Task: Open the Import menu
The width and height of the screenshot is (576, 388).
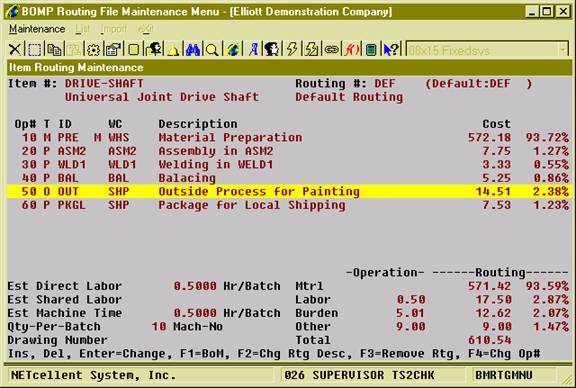Action: (x=113, y=29)
